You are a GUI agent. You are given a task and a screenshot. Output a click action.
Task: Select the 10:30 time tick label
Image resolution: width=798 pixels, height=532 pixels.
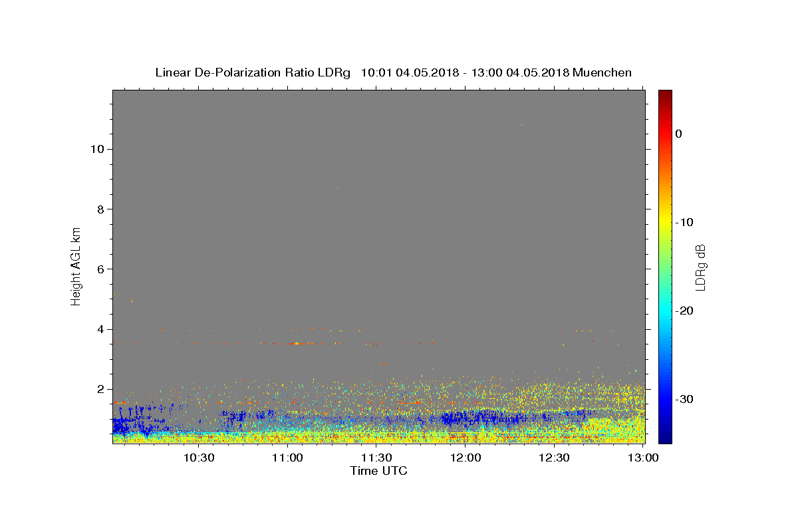coord(198,458)
